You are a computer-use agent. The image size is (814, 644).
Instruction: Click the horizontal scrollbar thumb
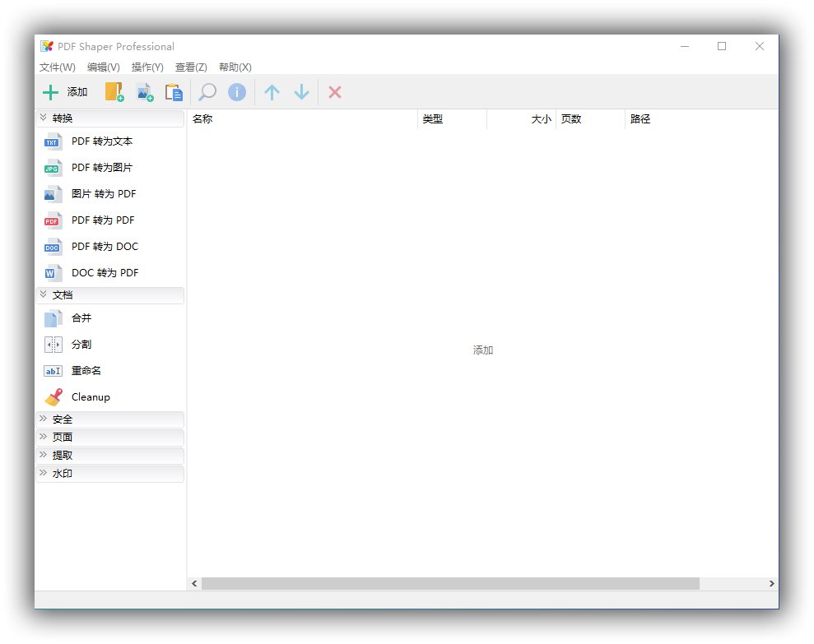[450, 584]
